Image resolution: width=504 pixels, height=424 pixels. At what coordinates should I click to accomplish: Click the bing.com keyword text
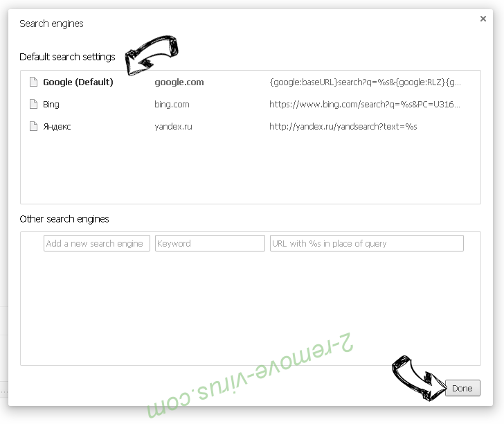coord(172,105)
